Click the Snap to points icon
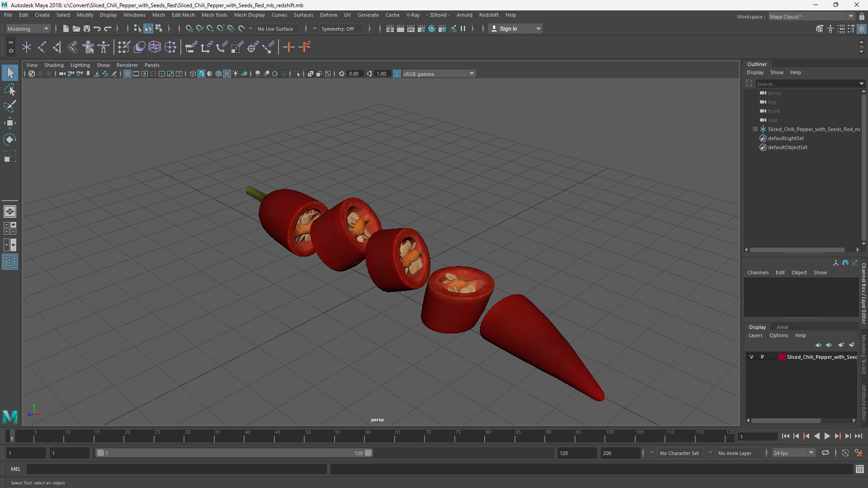Image resolution: width=868 pixels, height=488 pixels. tap(210, 29)
